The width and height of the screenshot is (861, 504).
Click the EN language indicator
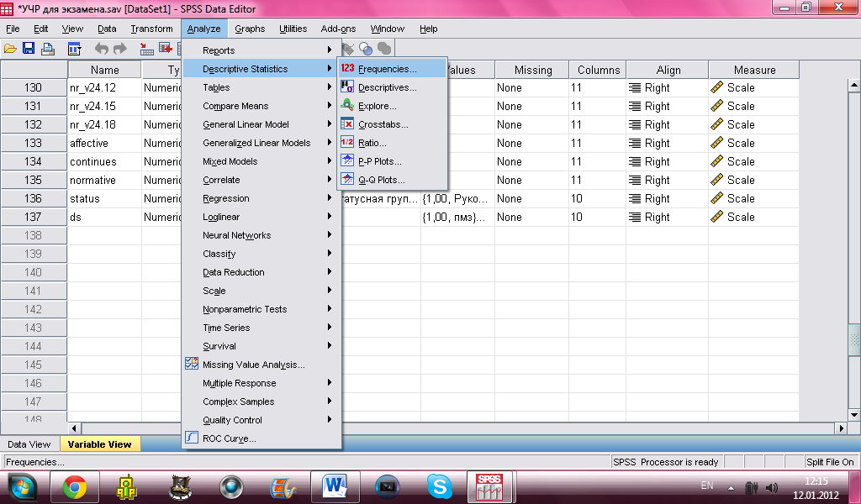[x=706, y=486]
